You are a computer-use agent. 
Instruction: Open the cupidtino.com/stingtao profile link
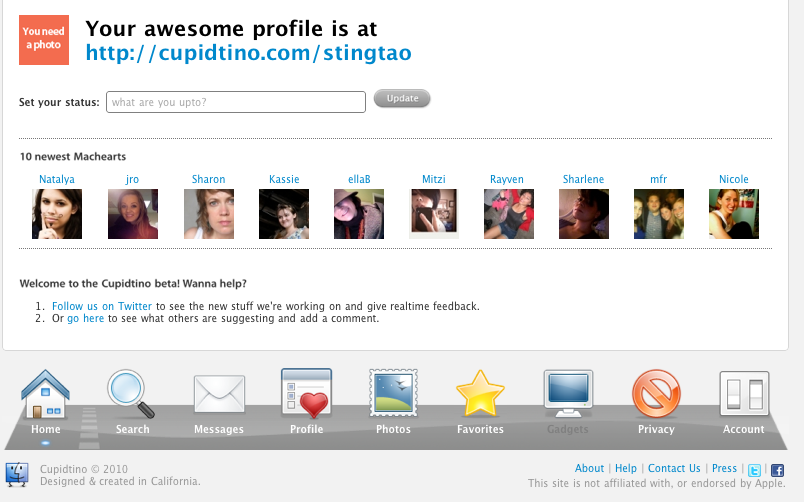click(x=248, y=52)
